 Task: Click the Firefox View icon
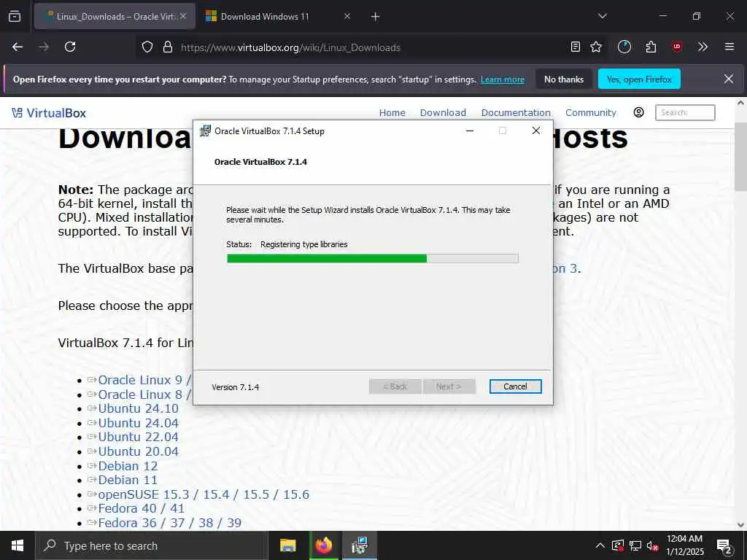point(15,17)
